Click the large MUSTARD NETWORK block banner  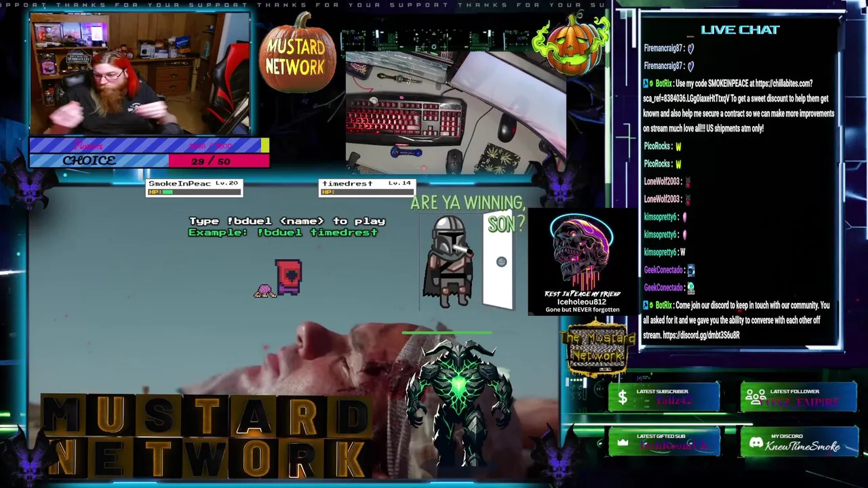(205, 437)
